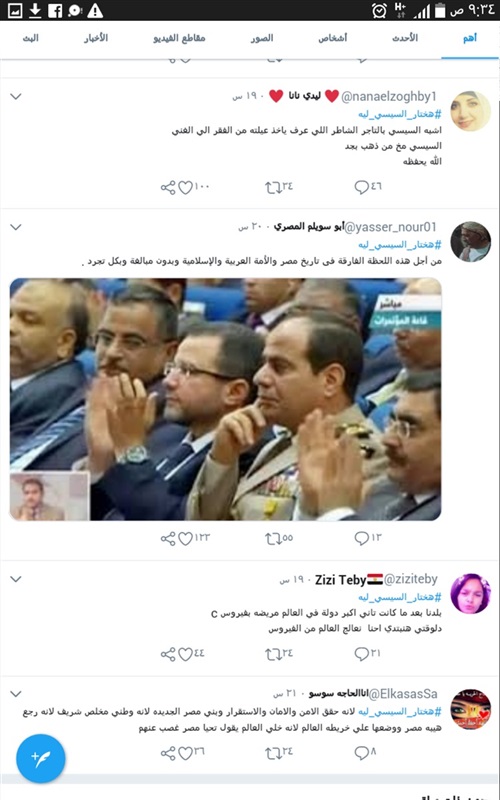Like the Zizi Teby tweet

185,654
